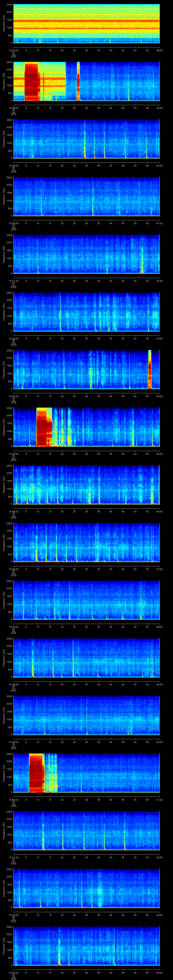The width and height of the screenshot is (173, 980).
Task: Click the spectrogram panel starting at 15:40:00
Action: 87,197
